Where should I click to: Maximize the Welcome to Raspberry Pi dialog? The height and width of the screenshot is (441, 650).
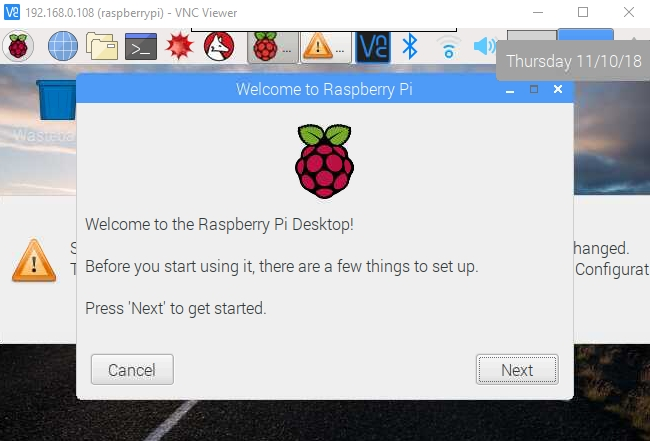click(534, 89)
